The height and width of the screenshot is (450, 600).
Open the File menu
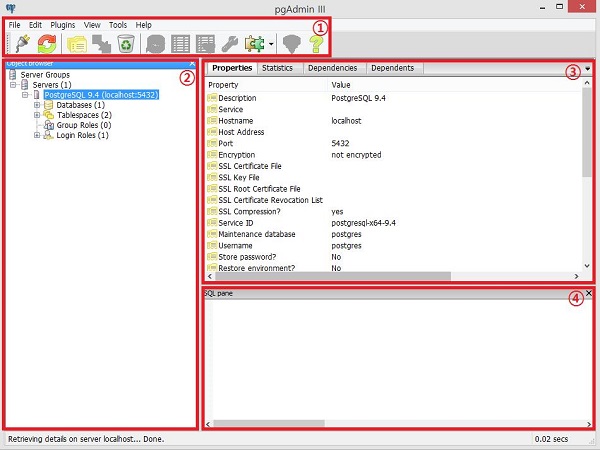(x=15, y=25)
